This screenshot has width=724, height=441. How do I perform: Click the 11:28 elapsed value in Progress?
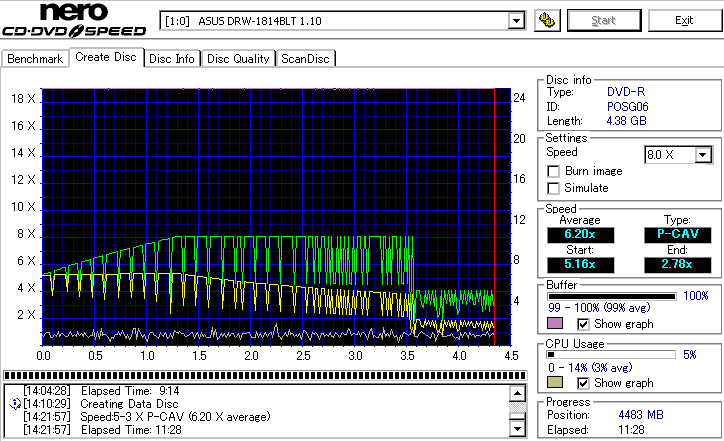click(x=631, y=430)
